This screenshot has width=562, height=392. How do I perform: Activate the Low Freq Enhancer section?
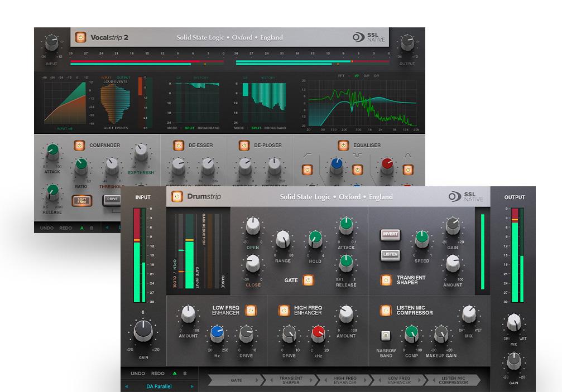click(251, 311)
